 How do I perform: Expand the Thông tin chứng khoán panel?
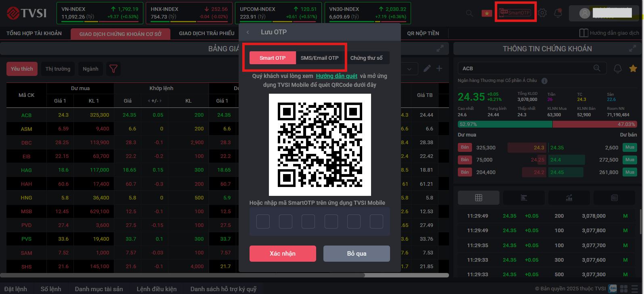pos(633,48)
